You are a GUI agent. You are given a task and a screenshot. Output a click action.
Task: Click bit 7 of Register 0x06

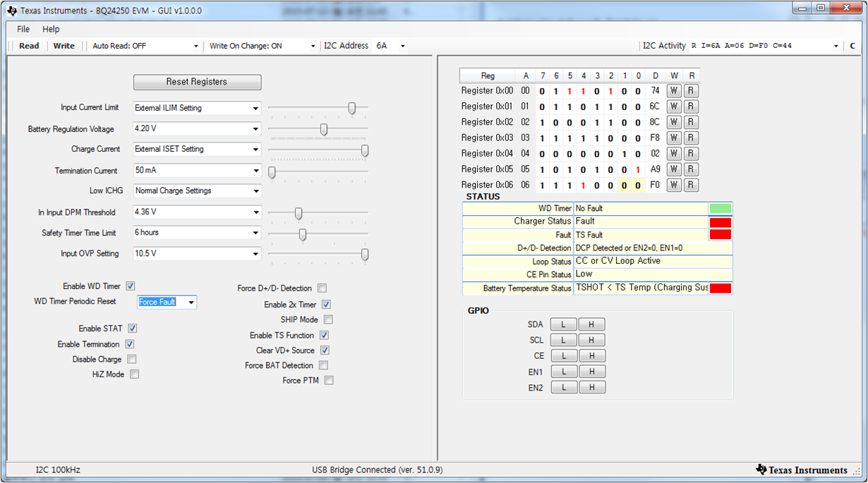point(542,185)
